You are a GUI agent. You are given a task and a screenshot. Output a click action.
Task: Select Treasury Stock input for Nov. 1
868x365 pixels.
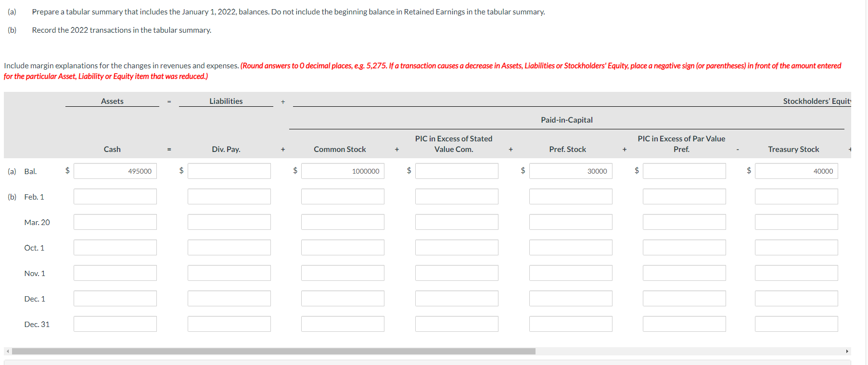point(796,273)
